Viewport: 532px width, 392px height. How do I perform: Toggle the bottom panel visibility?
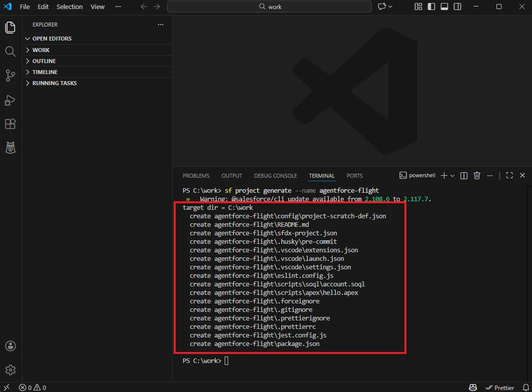[x=444, y=7]
